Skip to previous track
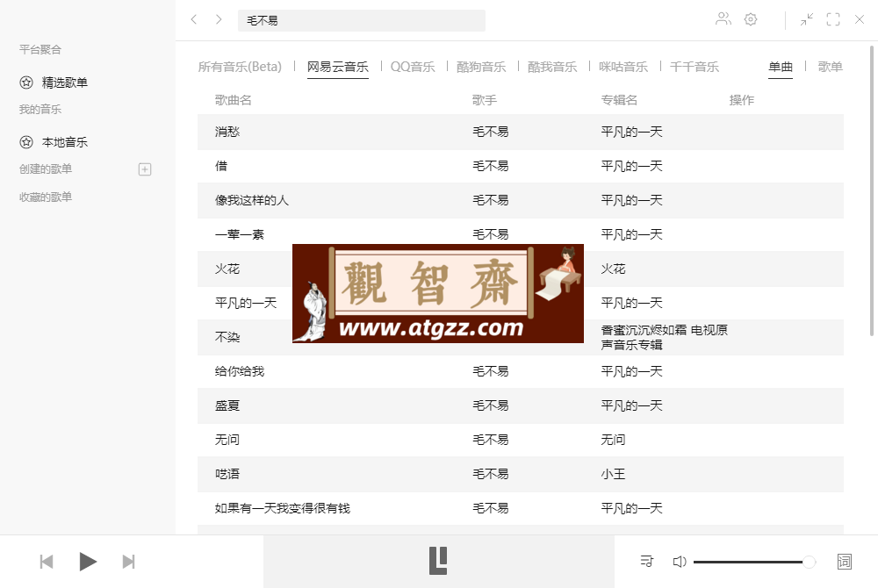The image size is (878, 588). [47, 562]
